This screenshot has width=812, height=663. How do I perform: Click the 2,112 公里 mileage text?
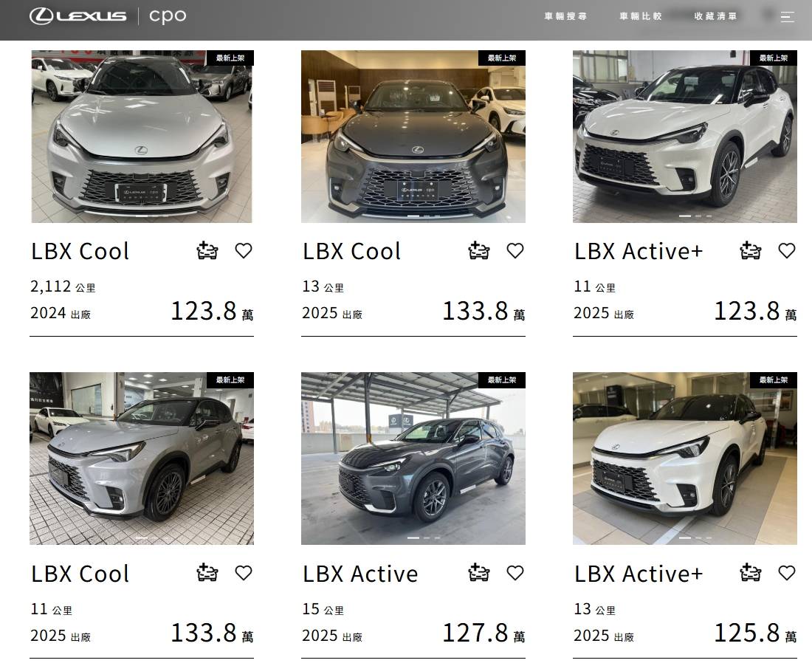(x=63, y=286)
